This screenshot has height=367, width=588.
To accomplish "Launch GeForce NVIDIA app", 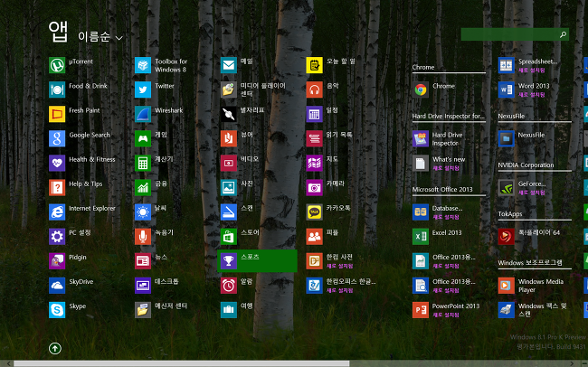I will 507,187.
